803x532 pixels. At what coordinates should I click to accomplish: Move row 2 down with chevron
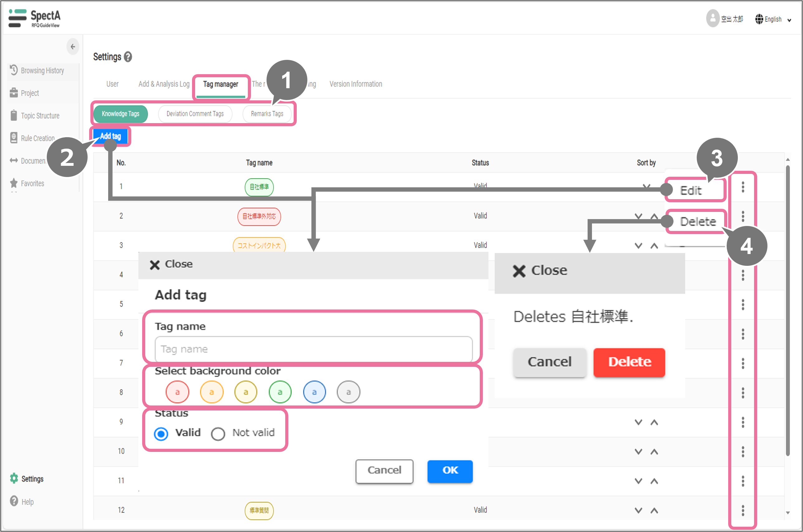(638, 216)
